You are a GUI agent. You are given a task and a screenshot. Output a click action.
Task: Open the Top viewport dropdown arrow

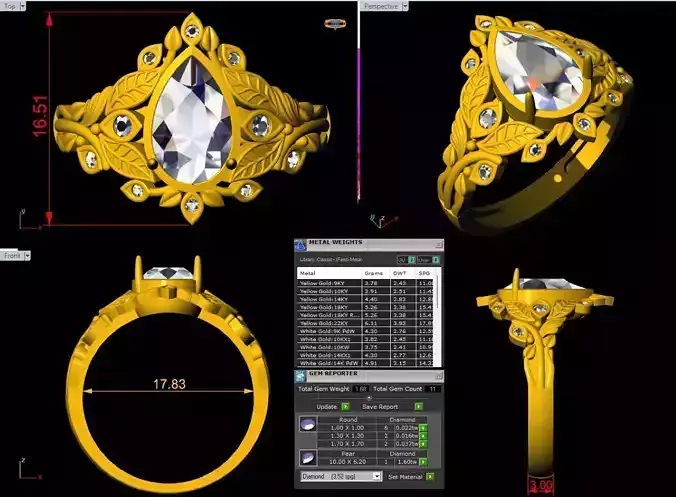22,6
